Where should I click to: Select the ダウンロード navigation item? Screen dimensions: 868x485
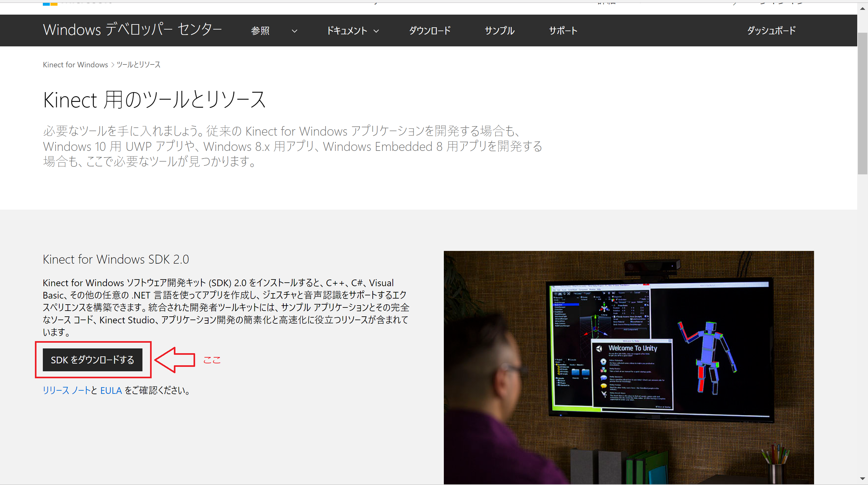click(430, 30)
